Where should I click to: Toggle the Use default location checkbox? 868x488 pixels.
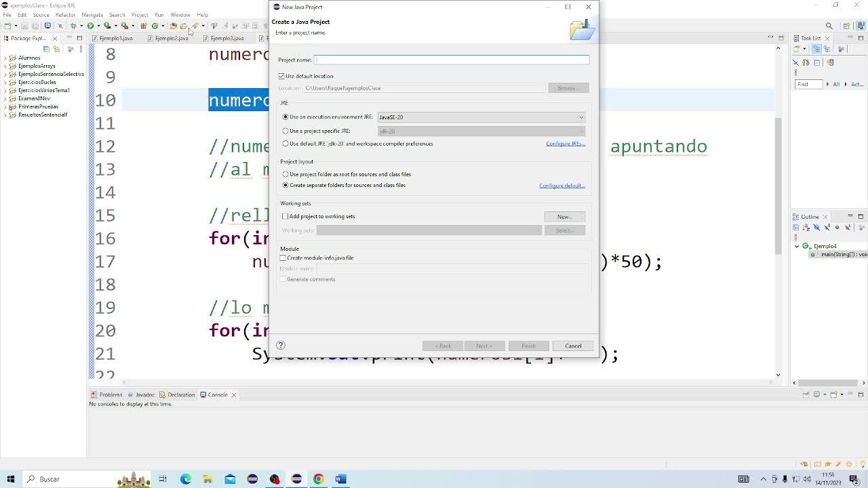coord(281,76)
